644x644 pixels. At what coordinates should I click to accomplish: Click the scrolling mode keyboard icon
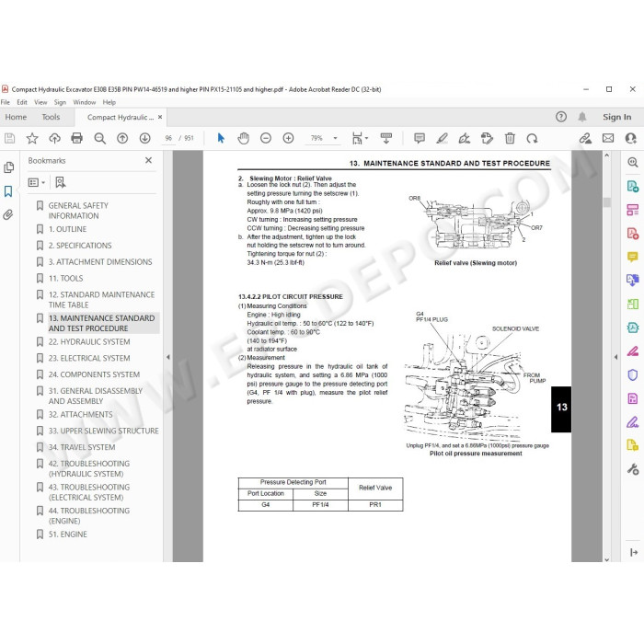386,138
